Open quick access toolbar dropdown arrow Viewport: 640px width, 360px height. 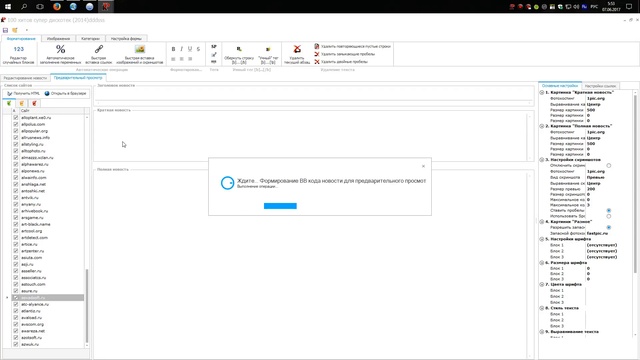(x=27, y=30)
